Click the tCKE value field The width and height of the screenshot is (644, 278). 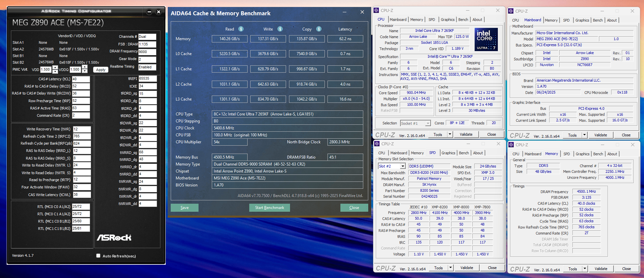click(x=147, y=86)
